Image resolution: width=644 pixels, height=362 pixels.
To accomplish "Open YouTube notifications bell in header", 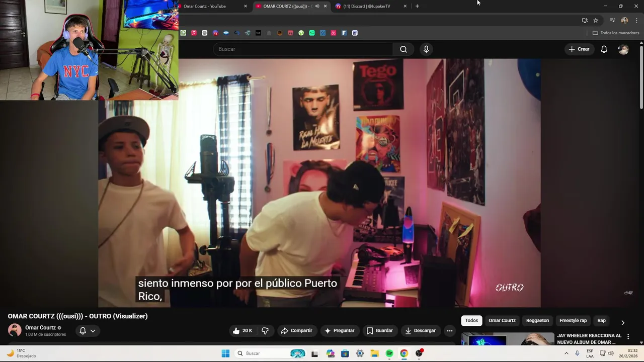I will (x=604, y=49).
